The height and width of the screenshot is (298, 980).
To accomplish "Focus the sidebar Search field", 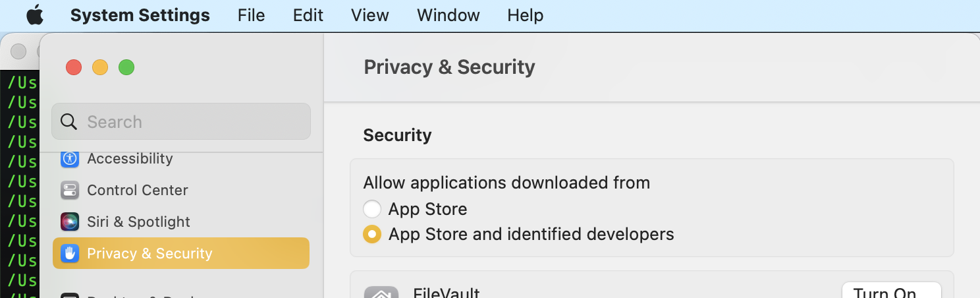I will coord(181,121).
